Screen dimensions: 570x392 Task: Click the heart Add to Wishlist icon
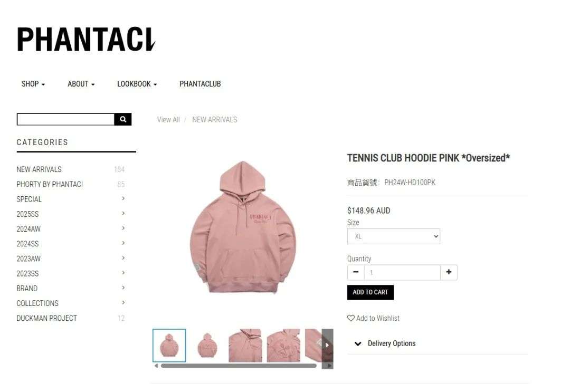(351, 318)
